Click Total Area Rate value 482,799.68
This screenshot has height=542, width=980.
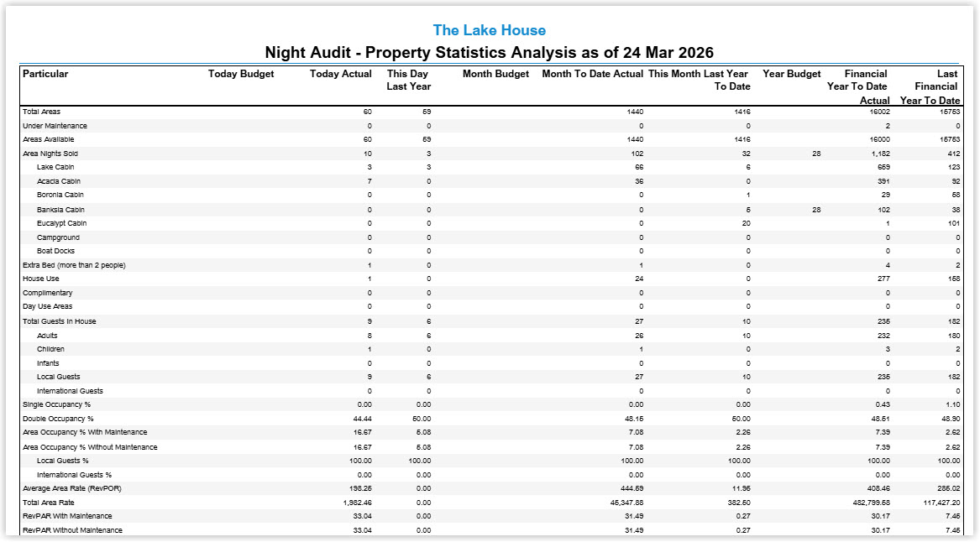click(x=871, y=503)
